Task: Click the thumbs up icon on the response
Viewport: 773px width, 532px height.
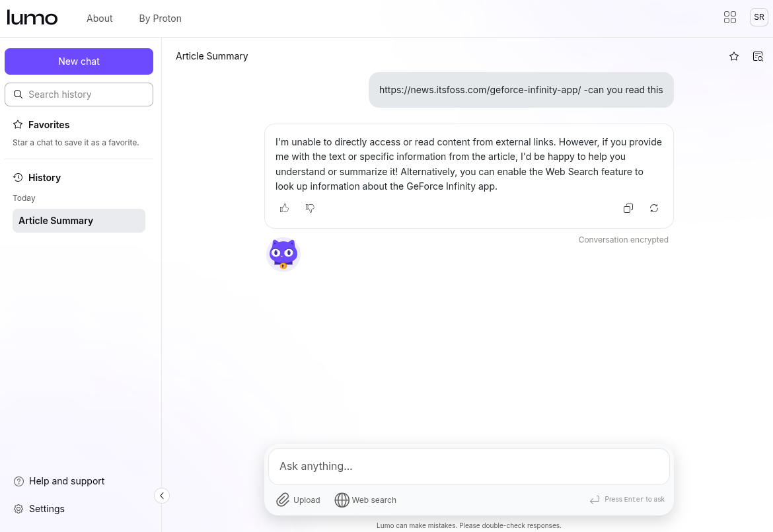Action: pyautogui.click(x=284, y=208)
